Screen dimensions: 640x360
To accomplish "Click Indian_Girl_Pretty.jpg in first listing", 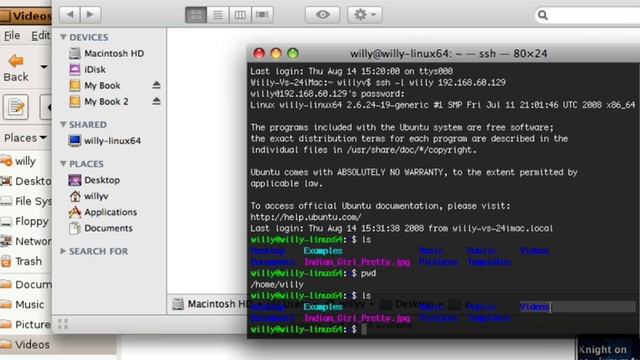I will tap(357, 262).
